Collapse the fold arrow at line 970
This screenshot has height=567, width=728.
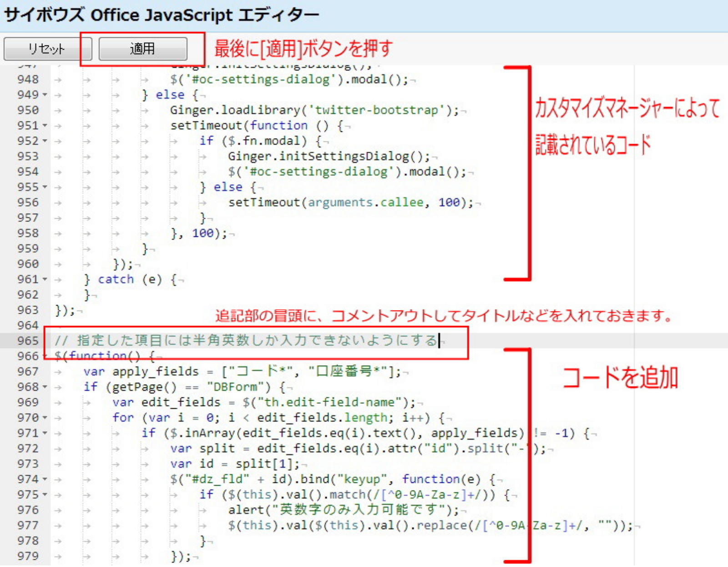click(45, 417)
